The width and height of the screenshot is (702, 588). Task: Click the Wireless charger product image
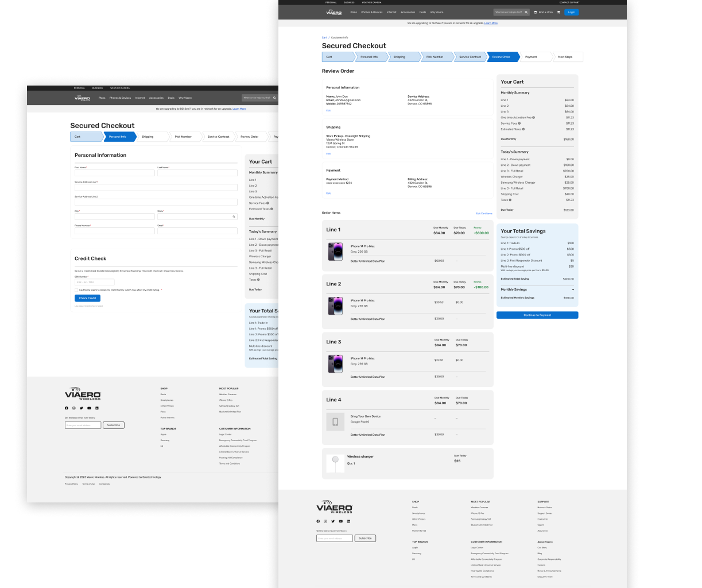(335, 463)
